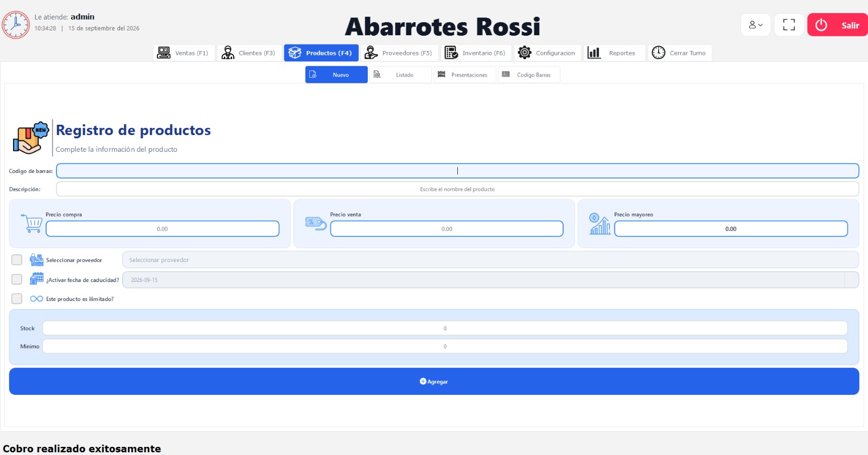This screenshot has width=868, height=455.
Task: Select the Productos (F4) menu
Action: coord(321,53)
